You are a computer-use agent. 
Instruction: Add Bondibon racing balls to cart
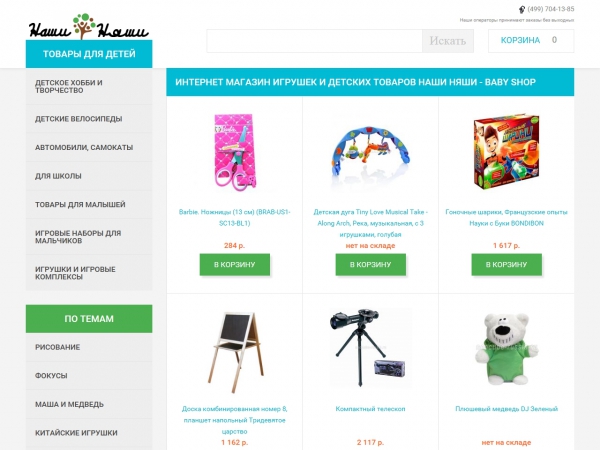click(x=506, y=264)
